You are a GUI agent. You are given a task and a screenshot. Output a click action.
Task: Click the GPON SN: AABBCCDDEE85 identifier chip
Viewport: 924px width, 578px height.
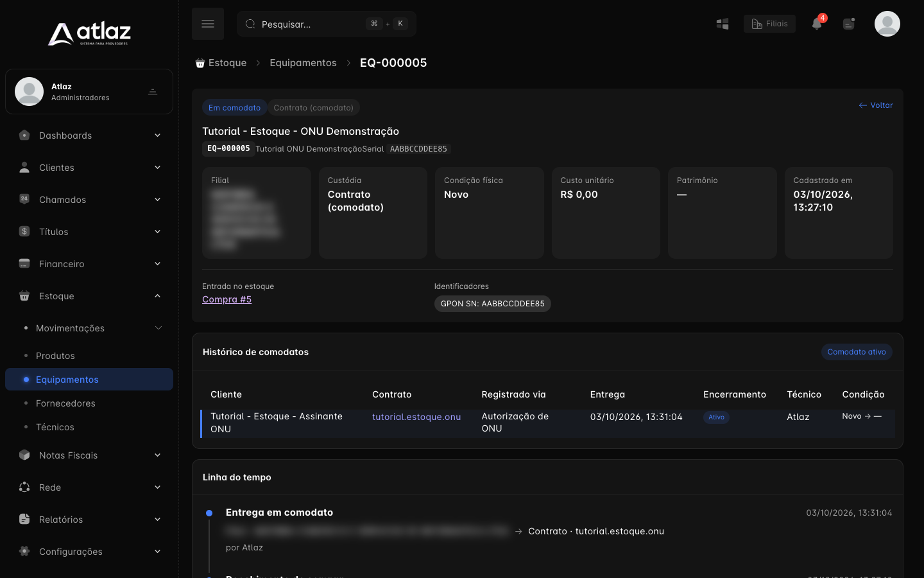coord(492,304)
